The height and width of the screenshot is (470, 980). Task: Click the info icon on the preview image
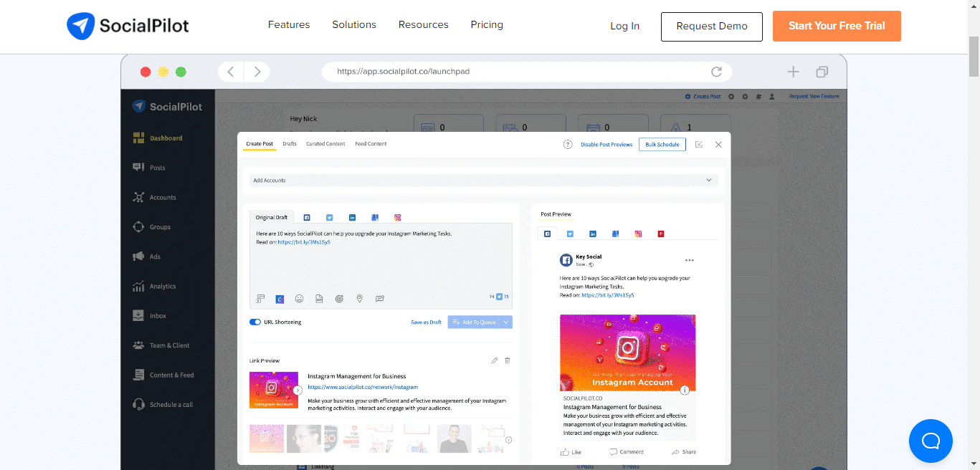click(685, 390)
